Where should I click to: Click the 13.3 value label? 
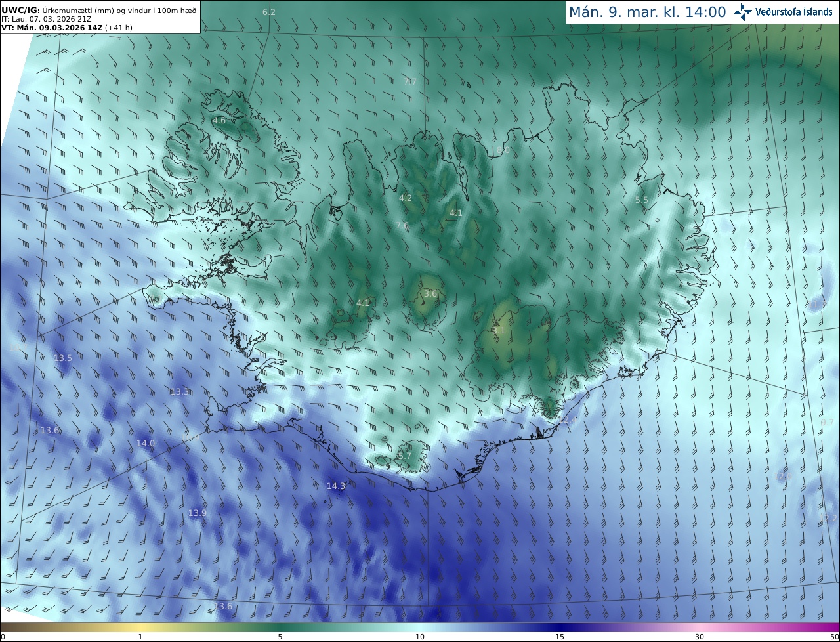click(x=180, y=392)
